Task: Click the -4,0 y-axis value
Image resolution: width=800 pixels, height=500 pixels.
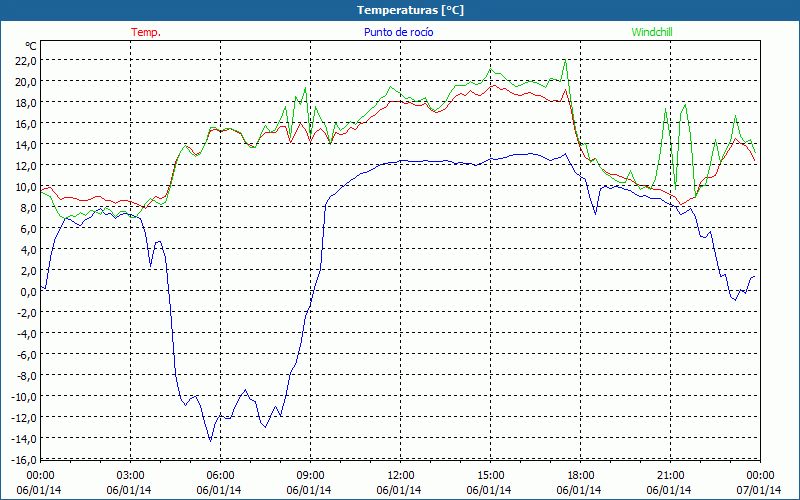Action: (28, 333)
